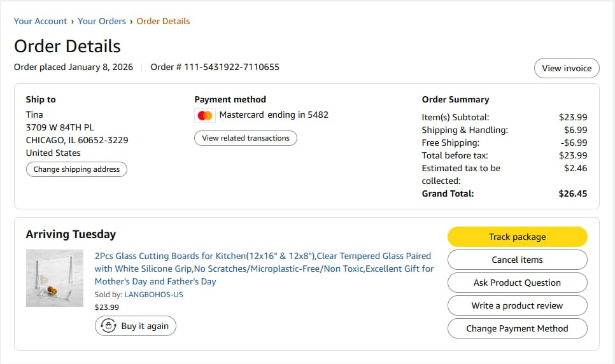Viewport: 615px width, 364px height.
Task: Click the Buy it again cart icon
Action: 108,326
